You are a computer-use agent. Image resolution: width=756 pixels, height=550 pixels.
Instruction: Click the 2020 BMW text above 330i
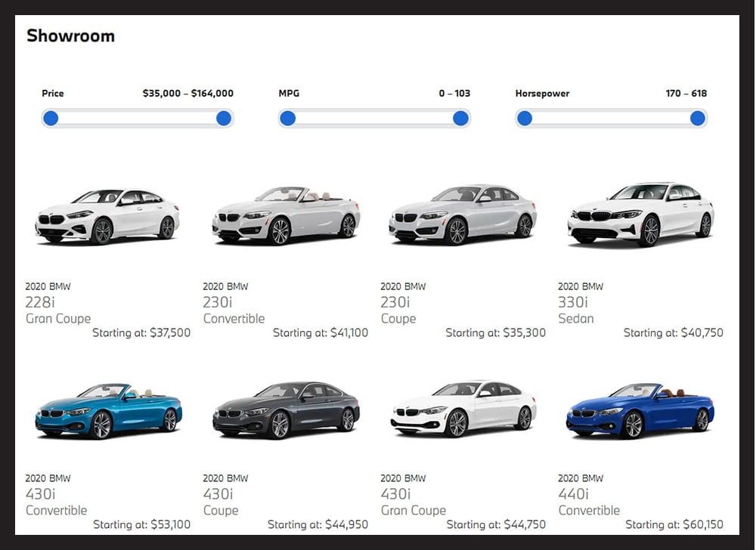(x=581, y=286)
